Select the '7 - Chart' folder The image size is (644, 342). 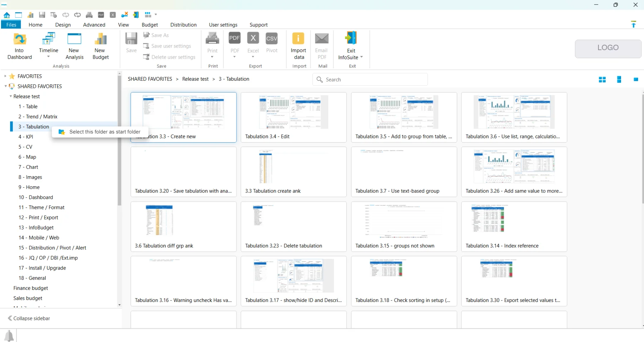[x=28, y=167]
